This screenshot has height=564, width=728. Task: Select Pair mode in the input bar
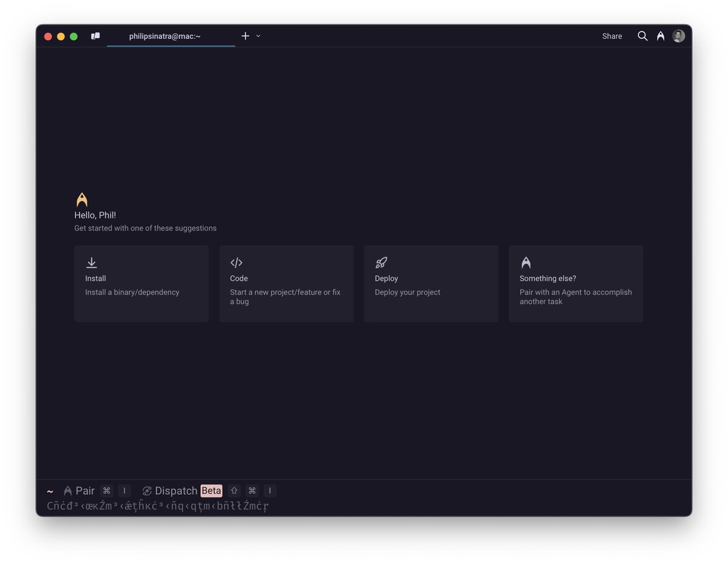point(85,491)
